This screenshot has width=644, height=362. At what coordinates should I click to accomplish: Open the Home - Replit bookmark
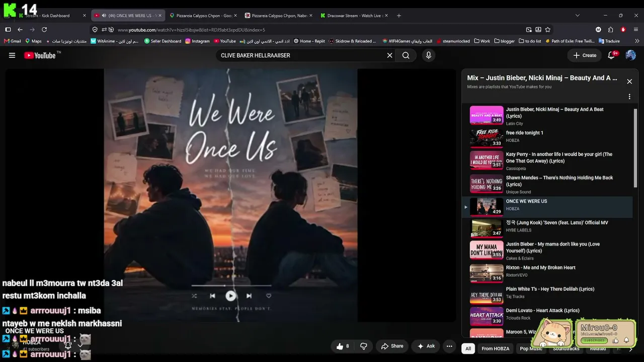pos(309,41)
